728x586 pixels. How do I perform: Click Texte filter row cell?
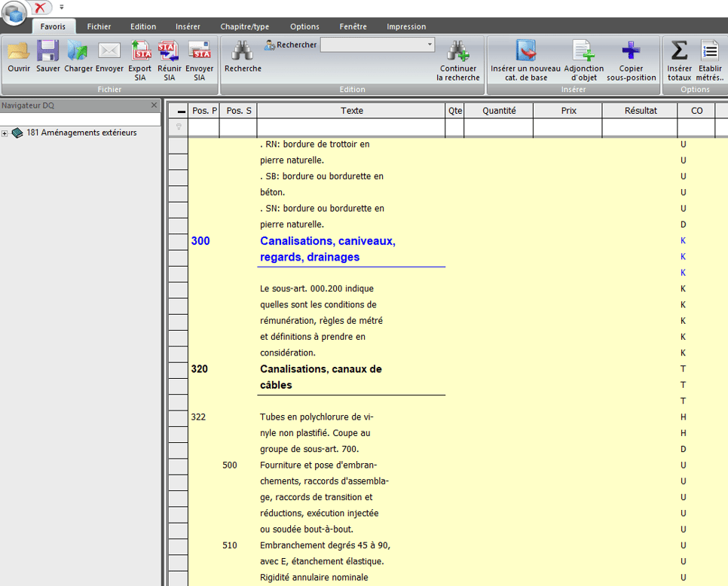tap(351, 127)
